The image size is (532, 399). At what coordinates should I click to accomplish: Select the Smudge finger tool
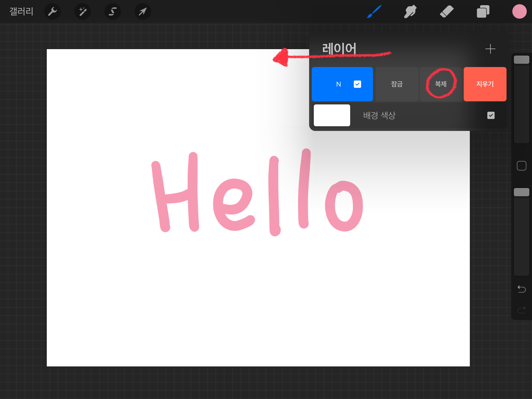410,11
